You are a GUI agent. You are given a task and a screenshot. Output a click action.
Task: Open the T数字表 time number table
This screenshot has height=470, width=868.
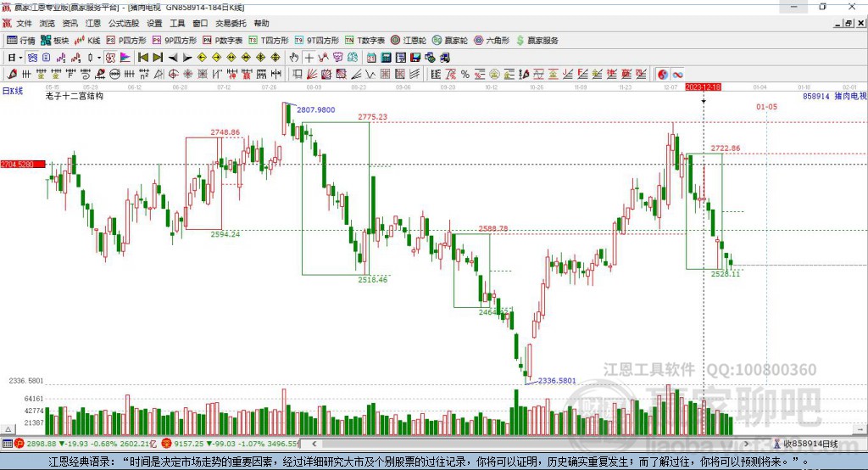[364, 41]
